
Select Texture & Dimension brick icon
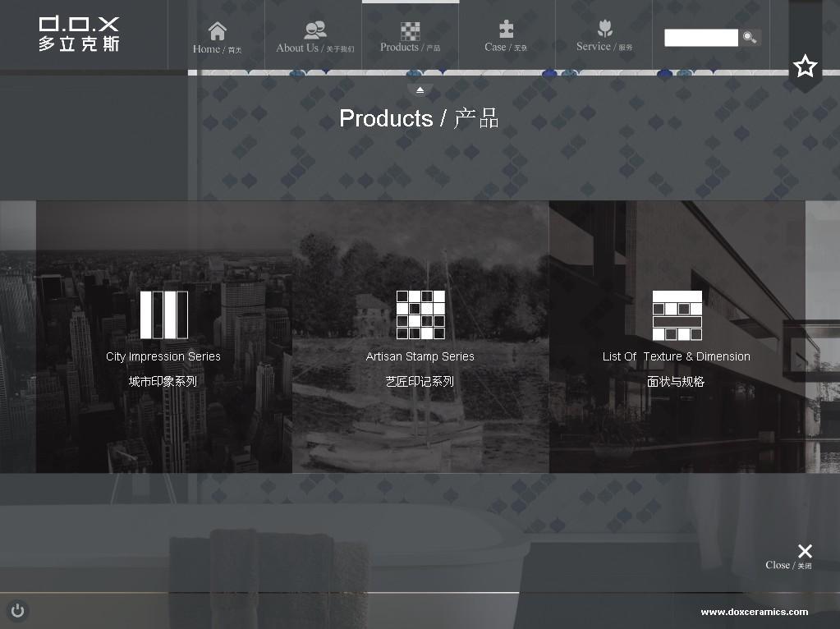[677, 314]
